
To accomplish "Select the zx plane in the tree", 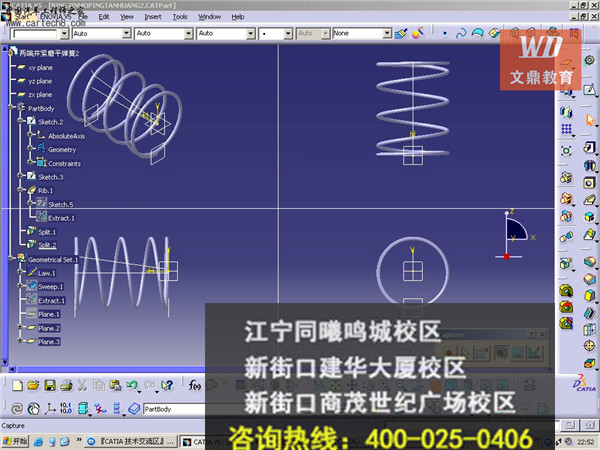I will (40, 95).
